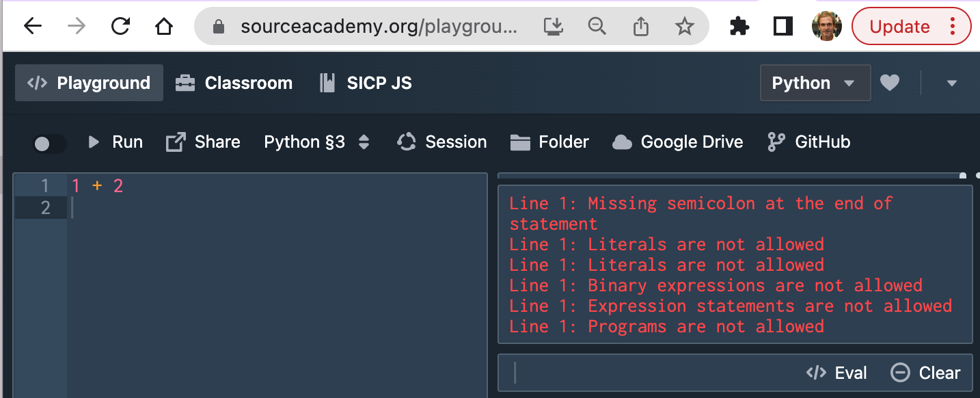Toggle the heart favorite icon
Image resolution: width=980 pixels, height=398 pixels.
coord(890,83)
